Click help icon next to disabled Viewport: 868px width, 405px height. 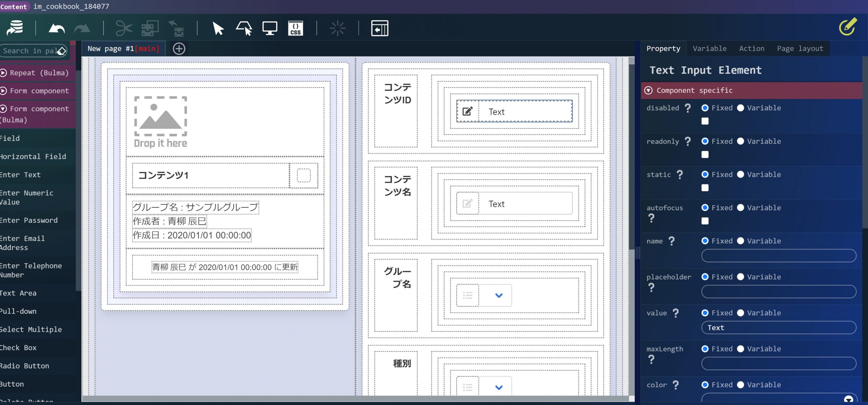(x=688, y=108)
